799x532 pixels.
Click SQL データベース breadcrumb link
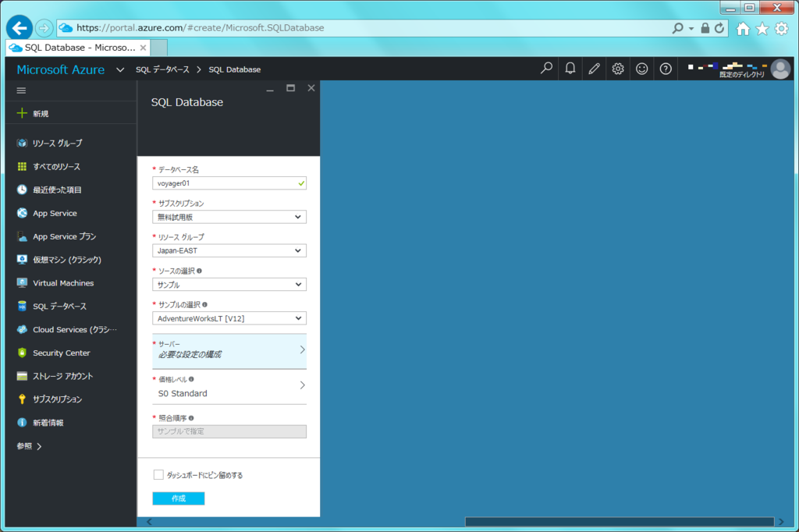(162, 69)
